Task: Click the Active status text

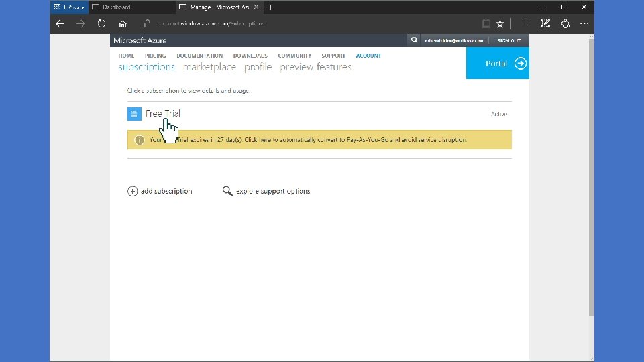Action: pos(499,114)
